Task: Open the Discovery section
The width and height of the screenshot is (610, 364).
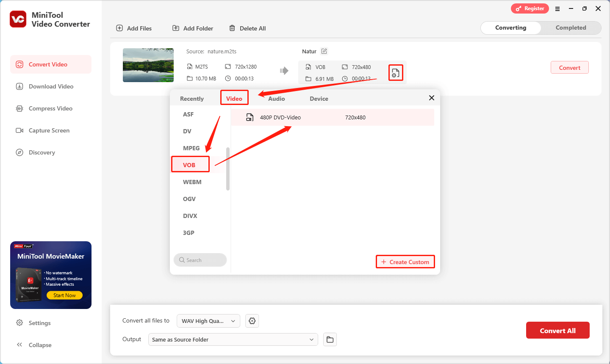Action: coord(51,152)
